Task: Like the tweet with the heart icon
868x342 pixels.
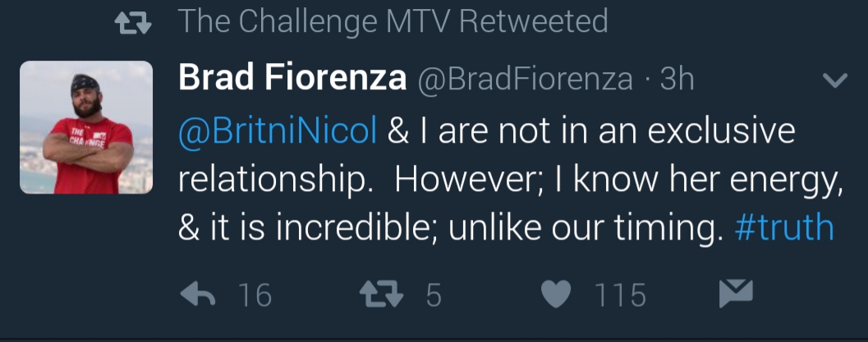Action: [x=555, y=294]
